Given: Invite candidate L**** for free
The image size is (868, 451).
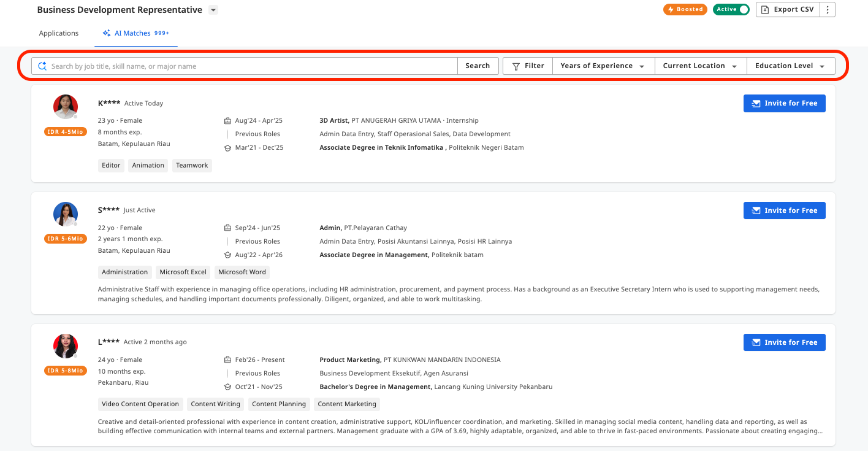Looking at the screenshot, I should point(785,342).
